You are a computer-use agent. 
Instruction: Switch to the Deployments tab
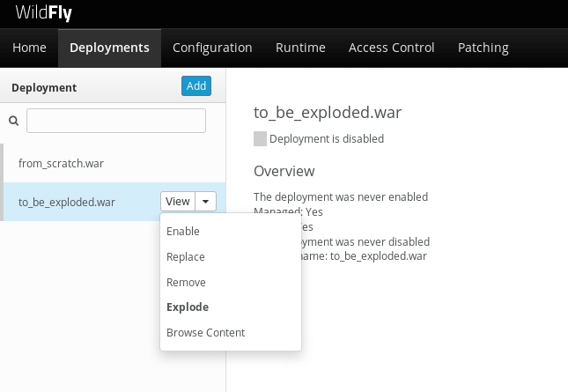click(x=109, y=48)
